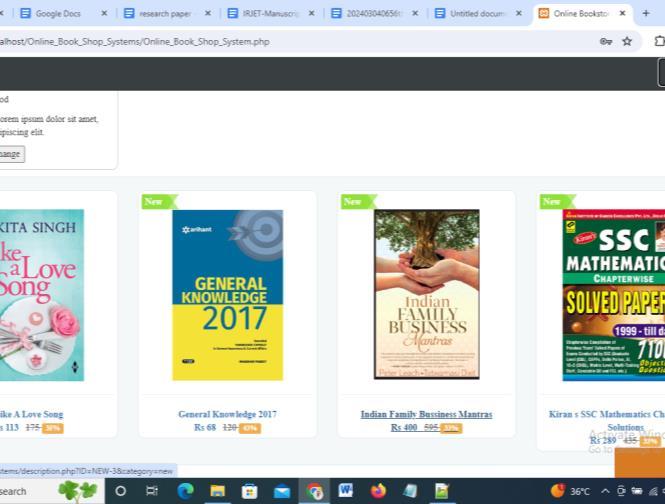Click the struck-through 595 original price
Viewport: 665px width, 504px height.
pyautogui.click(x=431, y=427)
